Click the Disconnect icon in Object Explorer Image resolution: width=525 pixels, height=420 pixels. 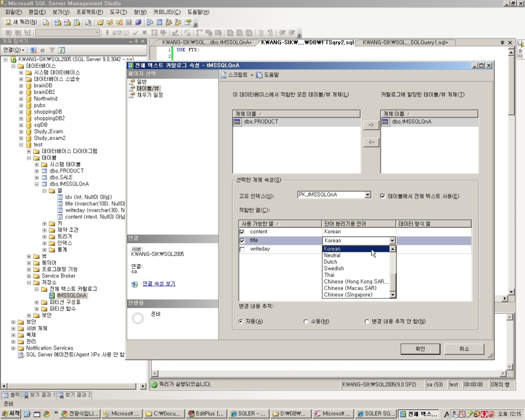tap(33, 50)
